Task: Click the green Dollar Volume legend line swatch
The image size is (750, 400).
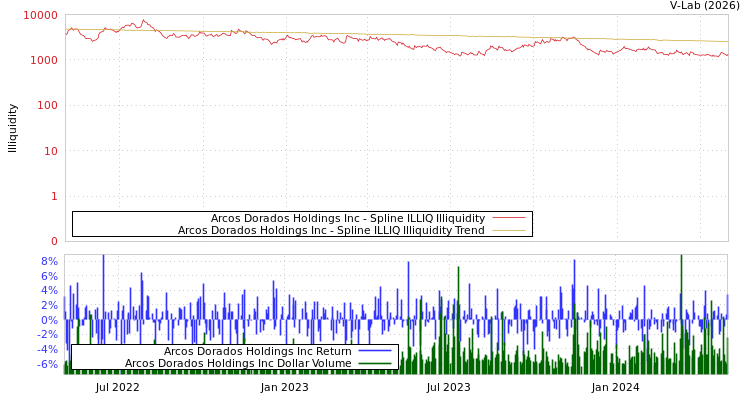Action: pos(374,363)
